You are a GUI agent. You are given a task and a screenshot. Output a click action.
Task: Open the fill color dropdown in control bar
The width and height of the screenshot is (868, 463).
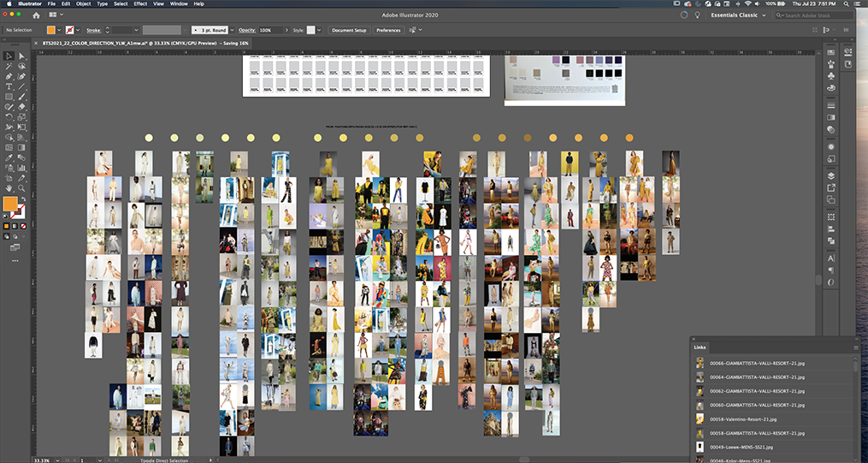point(59,30)
